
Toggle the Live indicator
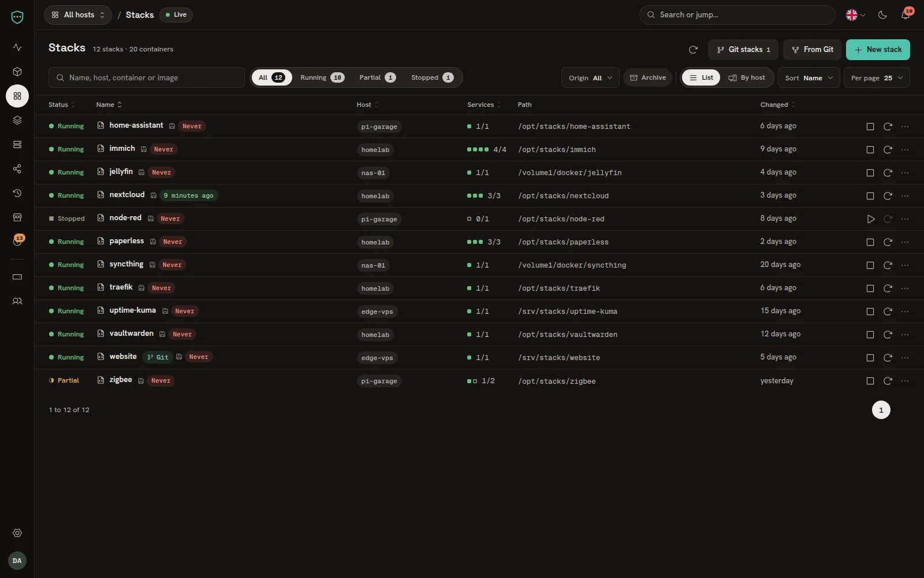(x=176, y=15)
